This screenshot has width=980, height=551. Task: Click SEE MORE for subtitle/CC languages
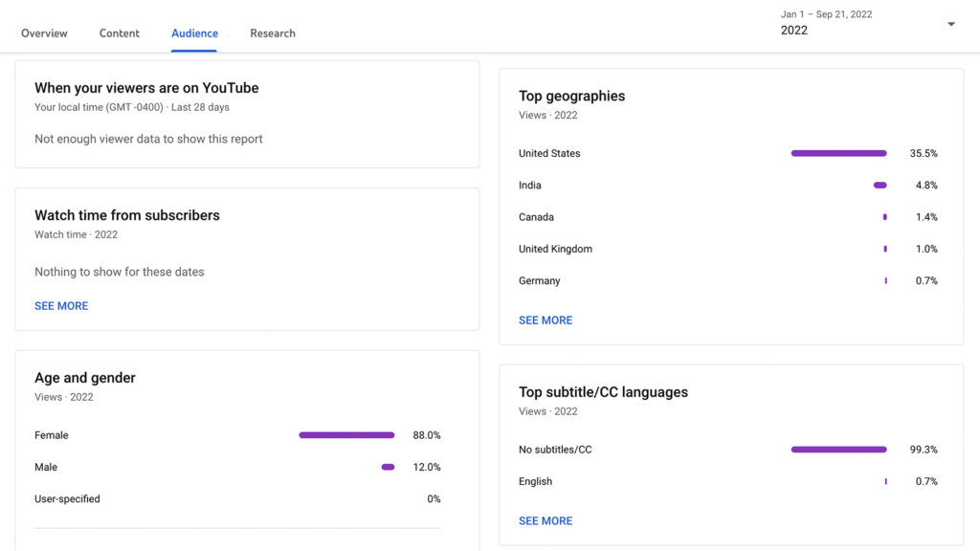coord(546,520)
